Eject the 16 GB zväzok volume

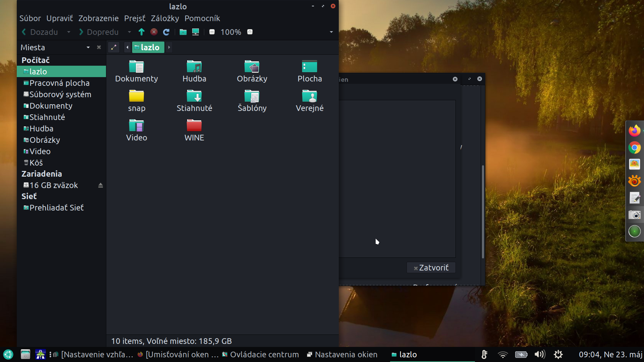pyautogui.click(x=100, y=185)
